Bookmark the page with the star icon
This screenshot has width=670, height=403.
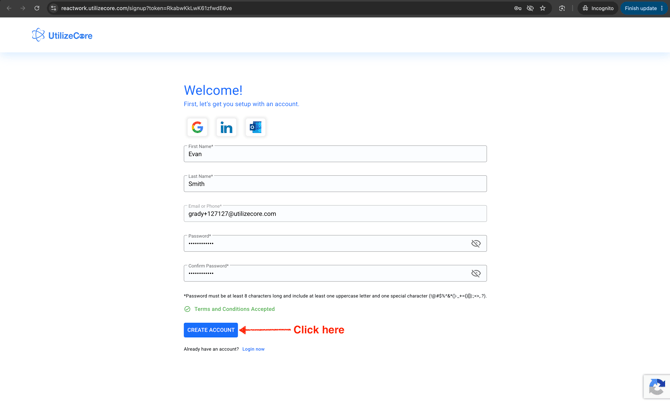coord(543,8)
